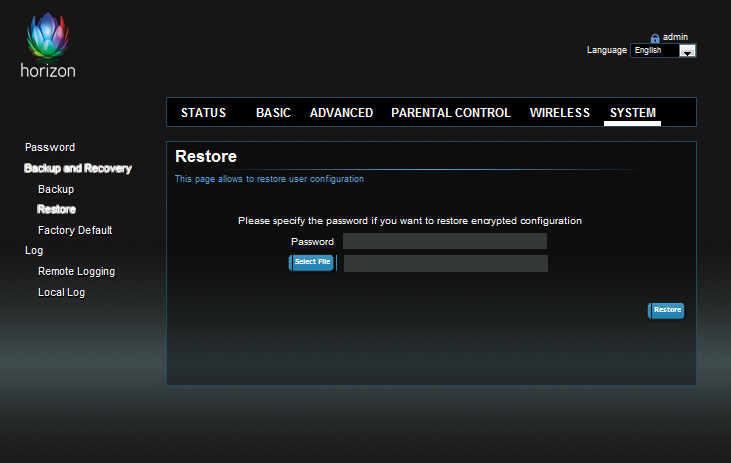This screenshot has width=731, height=463.
Task: Open the Password sidebar page
Action: (50, 147)
